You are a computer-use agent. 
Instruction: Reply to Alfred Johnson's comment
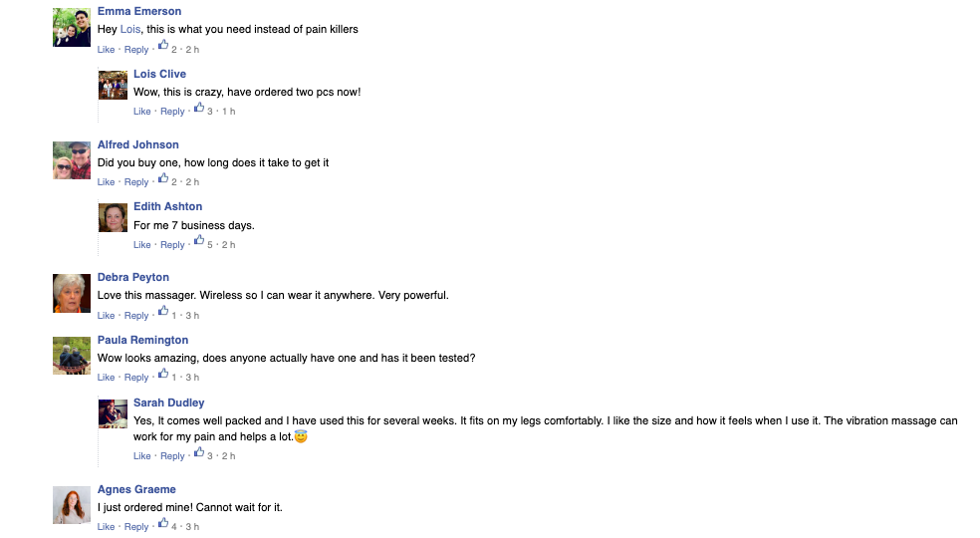pyautogui.click(x=136, y=182)
